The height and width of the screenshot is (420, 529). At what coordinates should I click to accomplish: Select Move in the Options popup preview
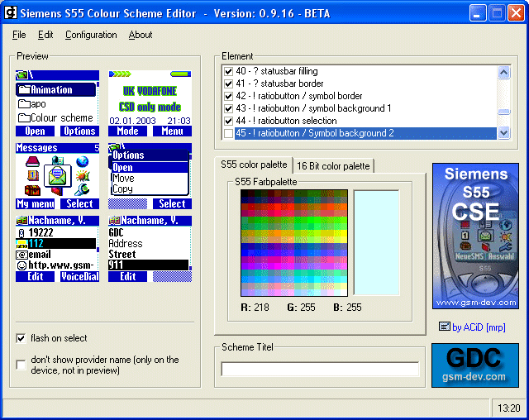[150, 178]
